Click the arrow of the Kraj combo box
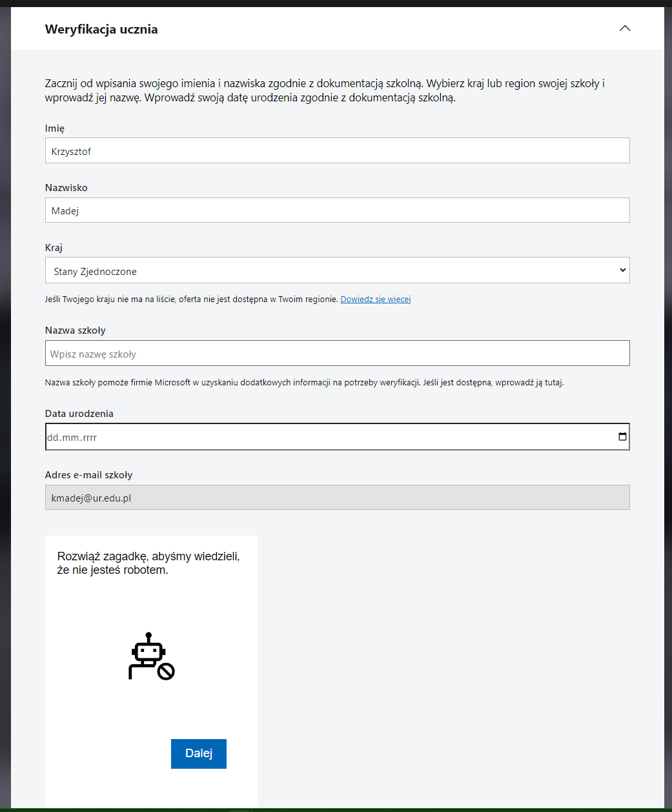Viewport: 672px width, 812px height. tap(622, 270)
